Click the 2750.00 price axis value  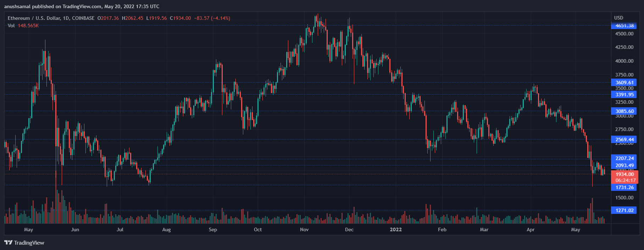coord(624,129)
